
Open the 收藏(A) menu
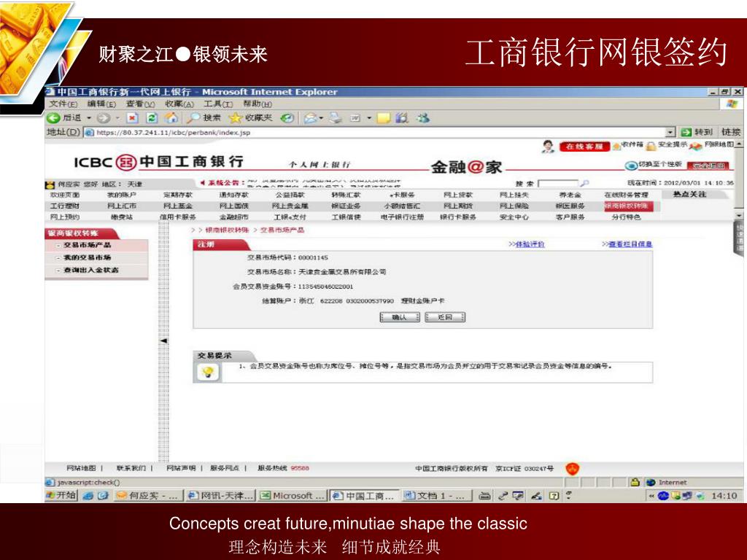pos(179,104)
